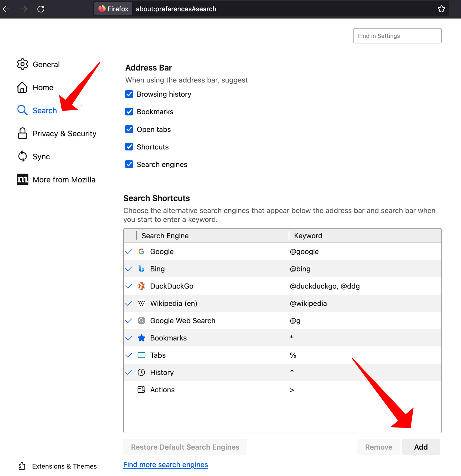Screen dimensions: 461x476
Task: Click the Wikipedia W icon
Action: tap(142, 303)
